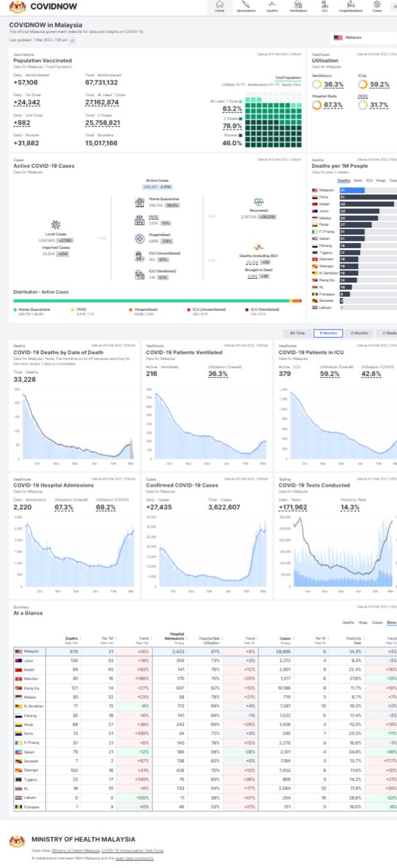Viewport: 397px width, 868px height.
Task: Click the PKRC utilisation donut
Action: tap(363, 105)
